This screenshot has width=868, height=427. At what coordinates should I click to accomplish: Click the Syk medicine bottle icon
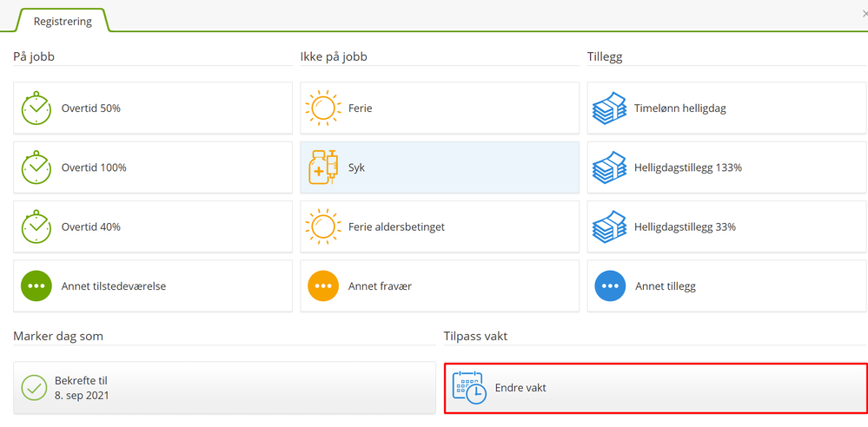point(323,168)
